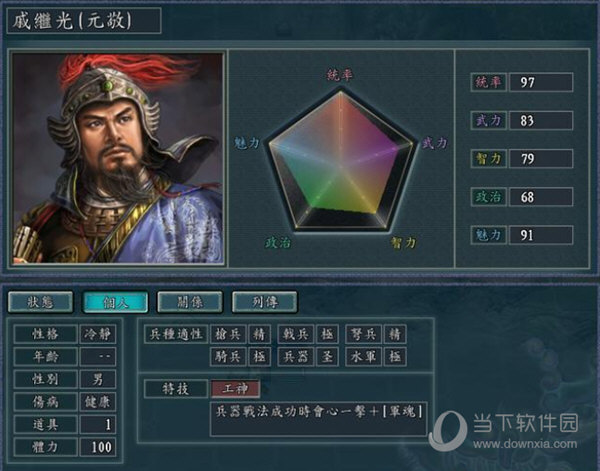Click the 魅力 value field 91
Viewport: 600px width, 471px height.
point(541,235)
